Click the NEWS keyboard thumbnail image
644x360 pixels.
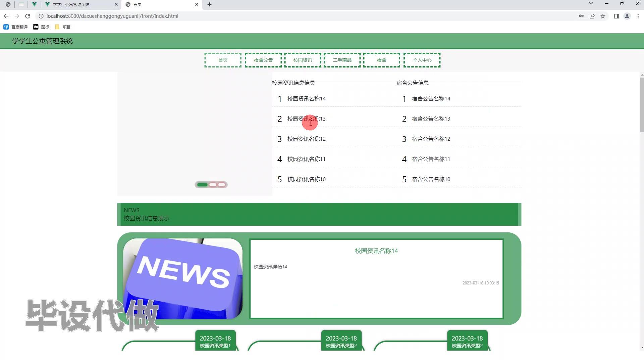coord(183,279)
